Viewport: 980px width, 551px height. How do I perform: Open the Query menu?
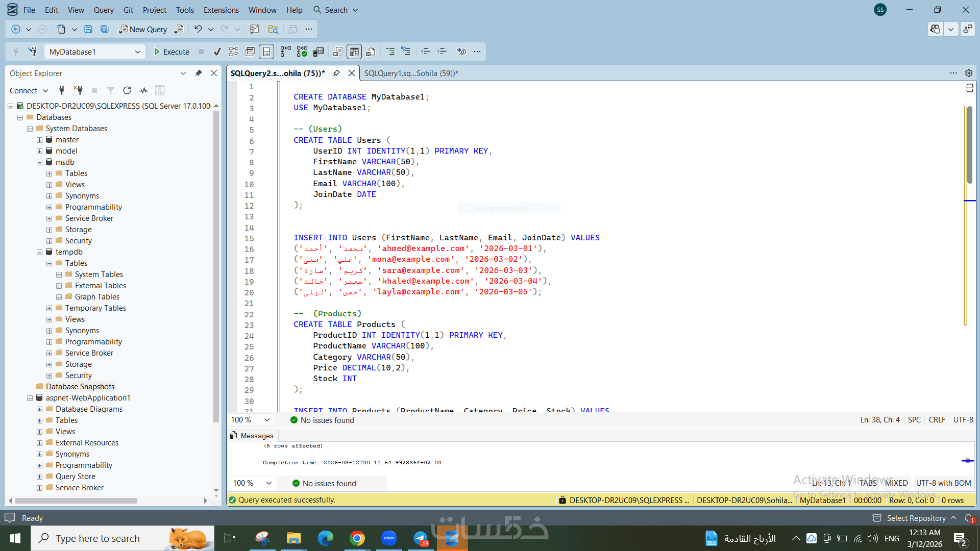104,10
